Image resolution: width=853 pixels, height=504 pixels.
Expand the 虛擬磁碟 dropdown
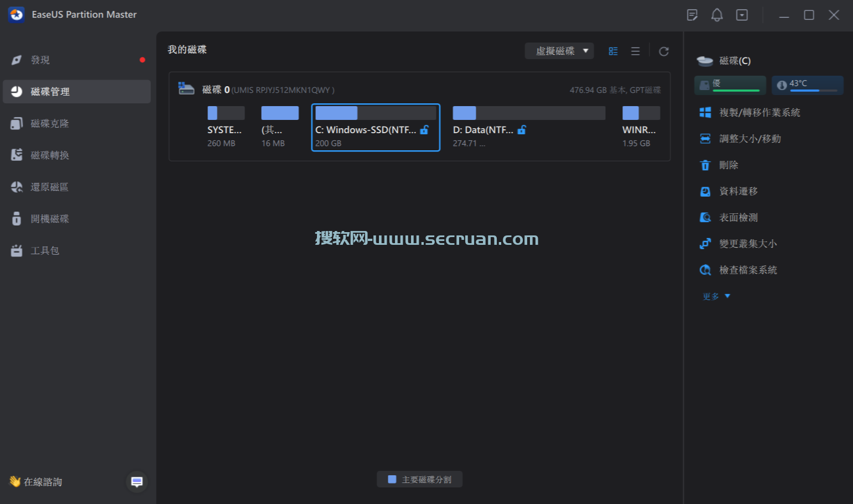coord(559,51)
